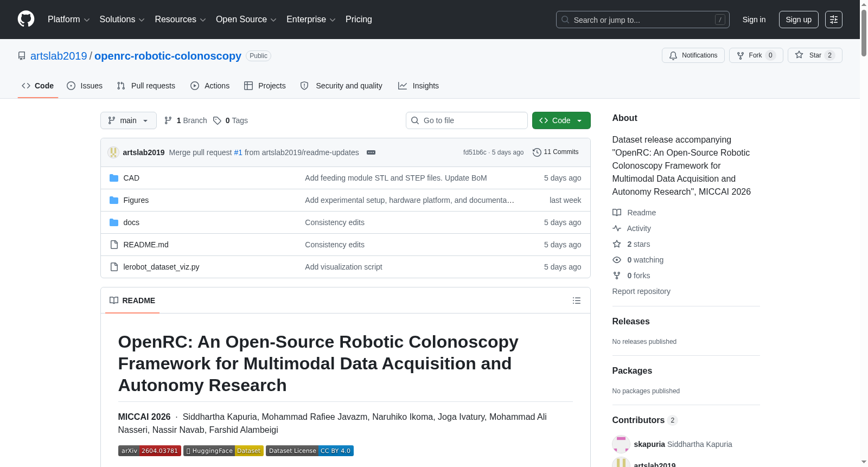868x467 pixels.
Task: Open the artslab2019 owner link
Action: (59, 56)
